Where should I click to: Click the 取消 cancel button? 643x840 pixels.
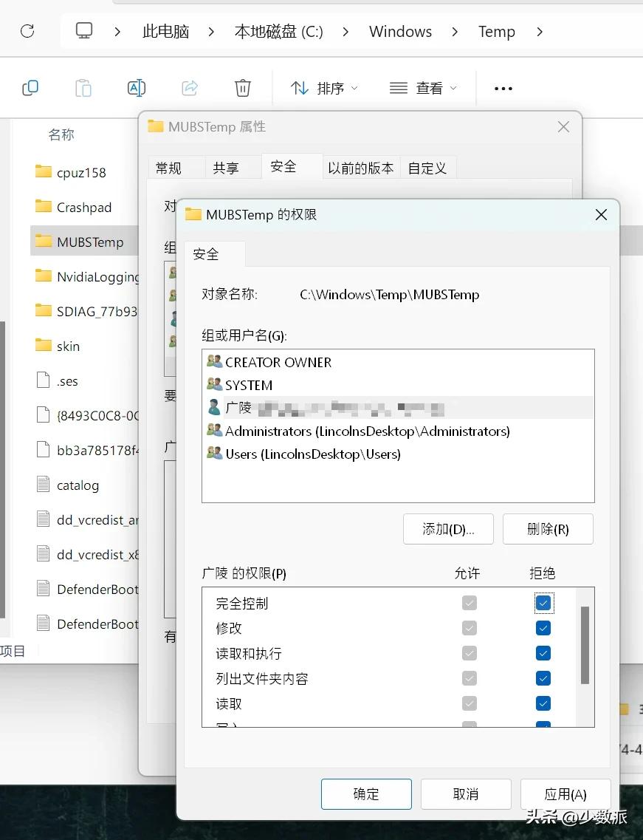[466, 793]
